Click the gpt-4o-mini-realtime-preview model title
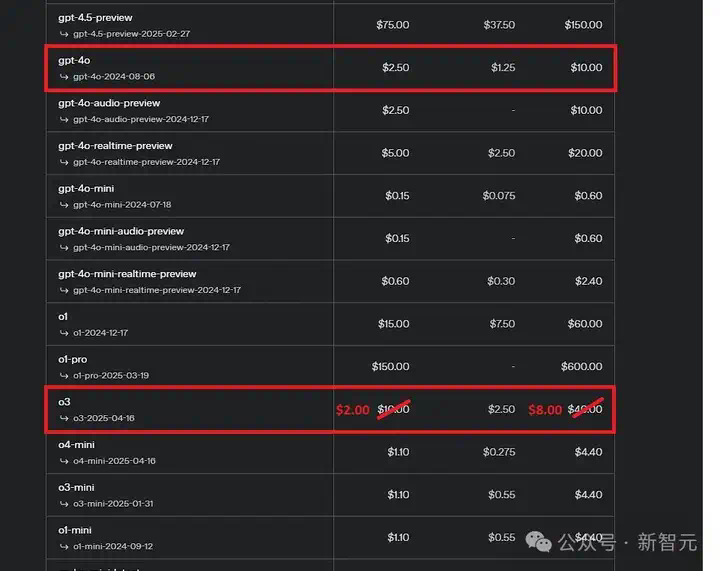Screen dimensions: 720x571 click(127, 274)
